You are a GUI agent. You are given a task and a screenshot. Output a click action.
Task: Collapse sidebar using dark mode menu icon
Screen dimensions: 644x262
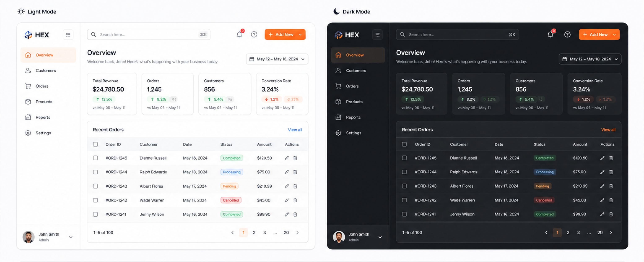378,35
